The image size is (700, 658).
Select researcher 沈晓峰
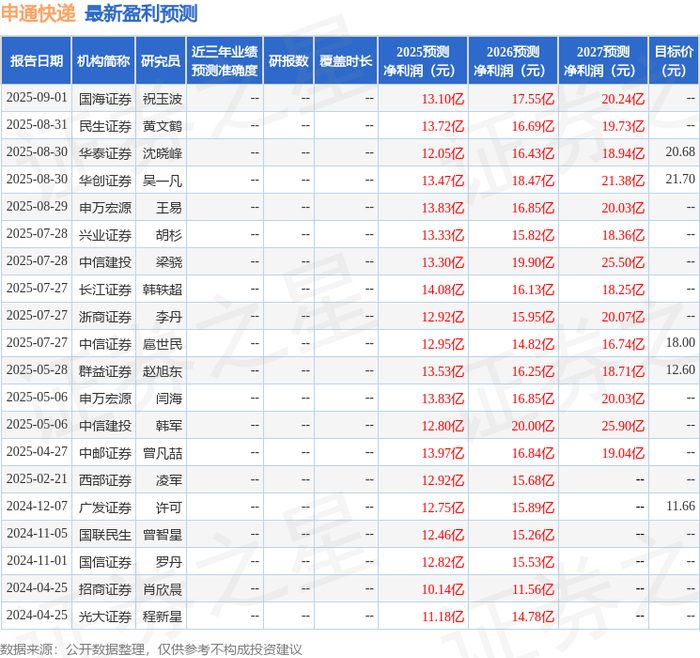162,153
